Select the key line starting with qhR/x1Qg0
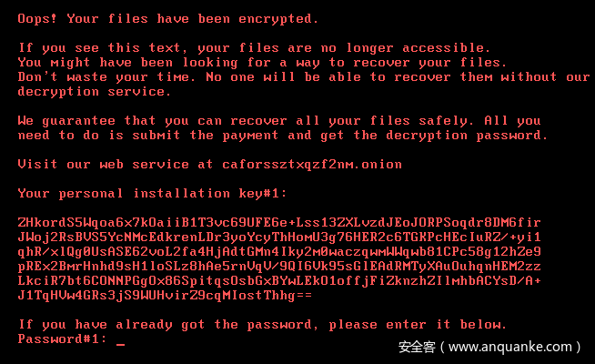This screenshot has height=364, width=595. (278, 251)
